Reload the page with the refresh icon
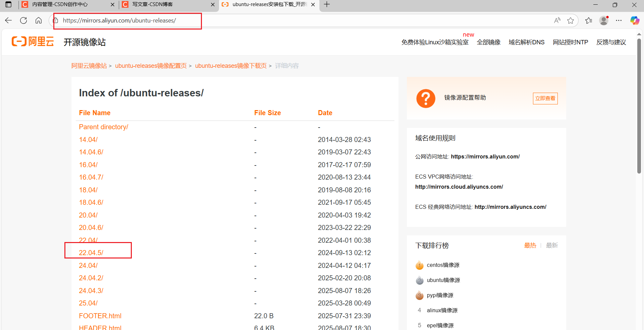 (x=23, y=20)
